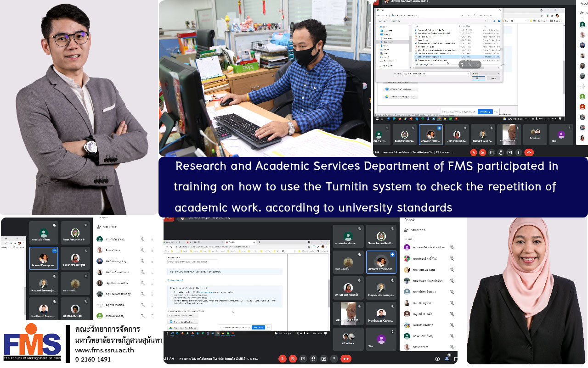
Task: Click the Present now icon in the lower Meet toolbar
Action: point(324,358)
